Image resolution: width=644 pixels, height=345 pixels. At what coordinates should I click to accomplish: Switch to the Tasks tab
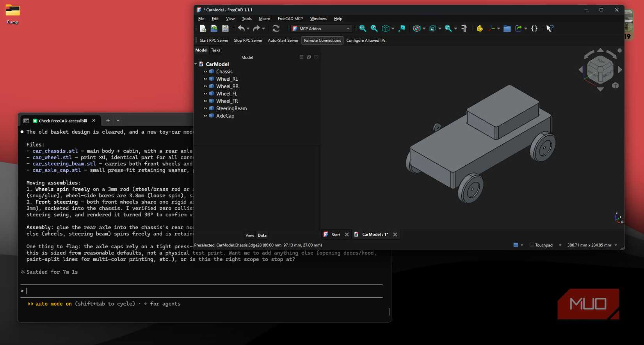(x=215, y=50)
